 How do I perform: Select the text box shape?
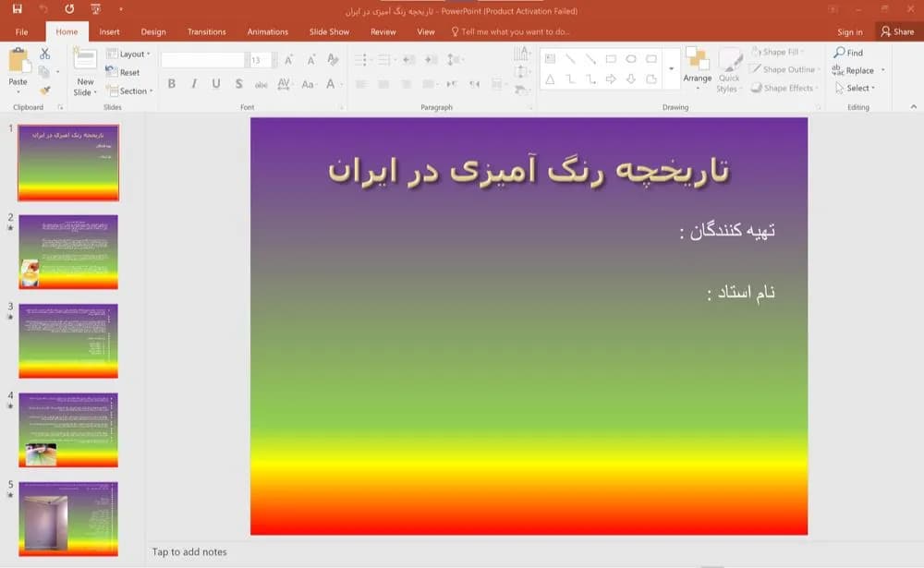click(x=550, y=59)
